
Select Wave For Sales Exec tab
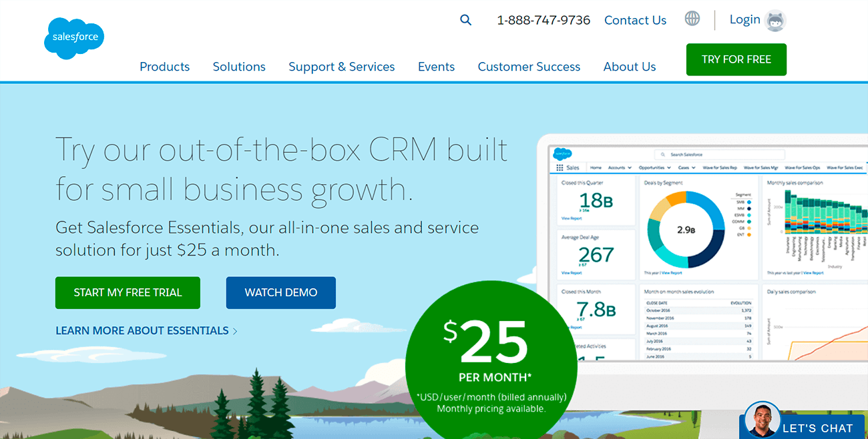click(845, 168)
